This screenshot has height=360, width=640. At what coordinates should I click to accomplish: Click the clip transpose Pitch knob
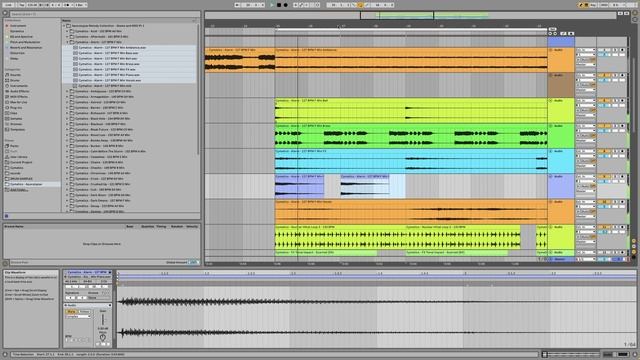(103, 338)
